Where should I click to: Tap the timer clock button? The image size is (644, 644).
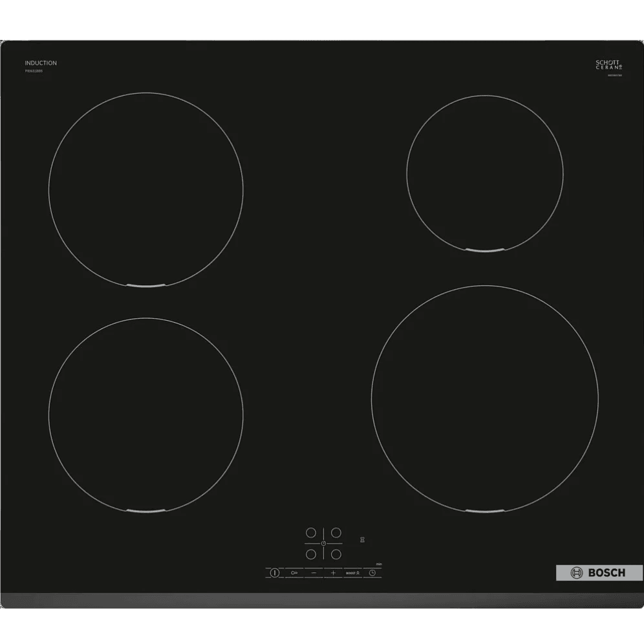[372, 572]
